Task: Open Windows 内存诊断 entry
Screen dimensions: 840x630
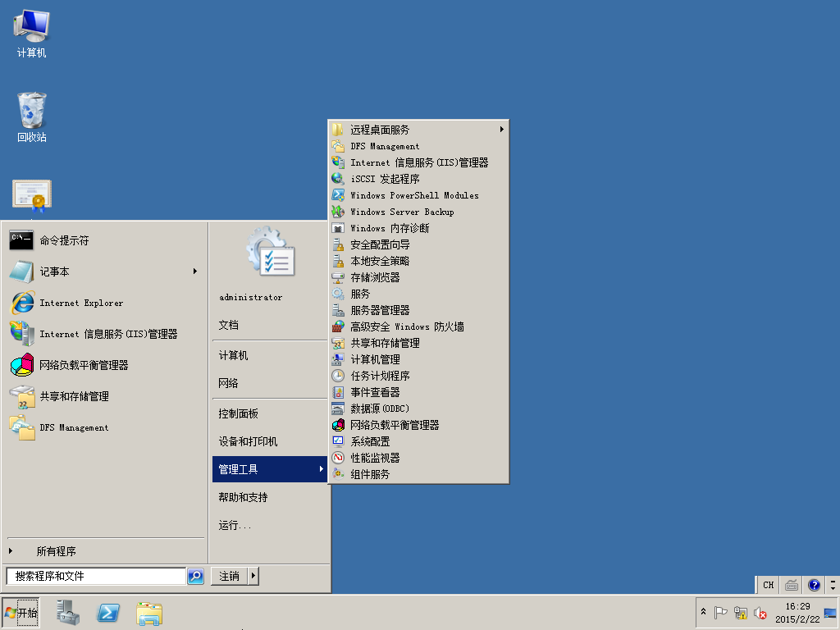Action: coord(418,228)
